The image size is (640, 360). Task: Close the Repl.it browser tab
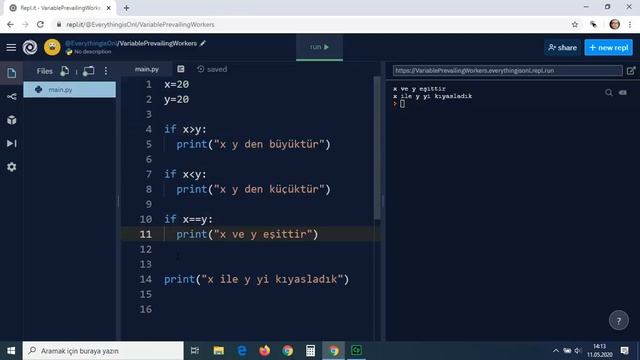click(109, 8)
